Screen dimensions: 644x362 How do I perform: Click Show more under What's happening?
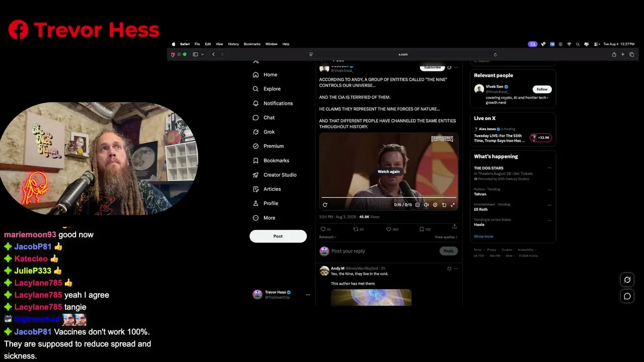pos(484,236)
